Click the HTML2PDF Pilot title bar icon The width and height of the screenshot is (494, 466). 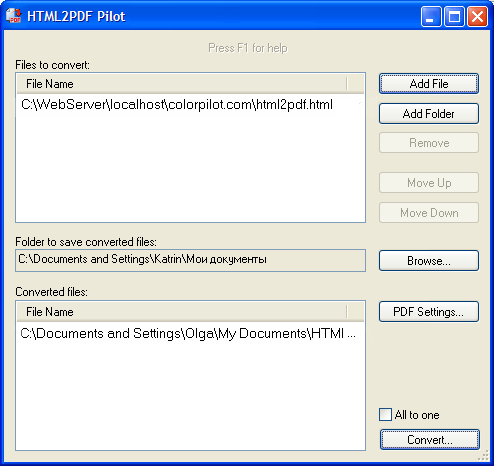14,16
